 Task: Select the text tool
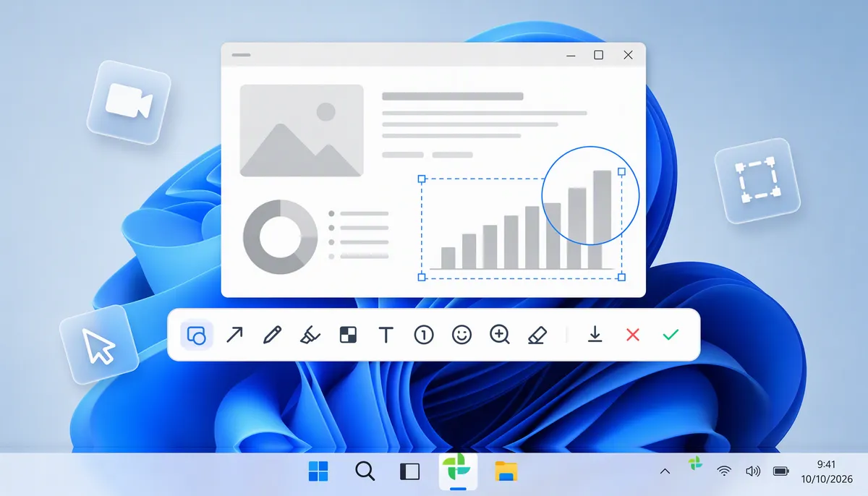tap(386, 335)
